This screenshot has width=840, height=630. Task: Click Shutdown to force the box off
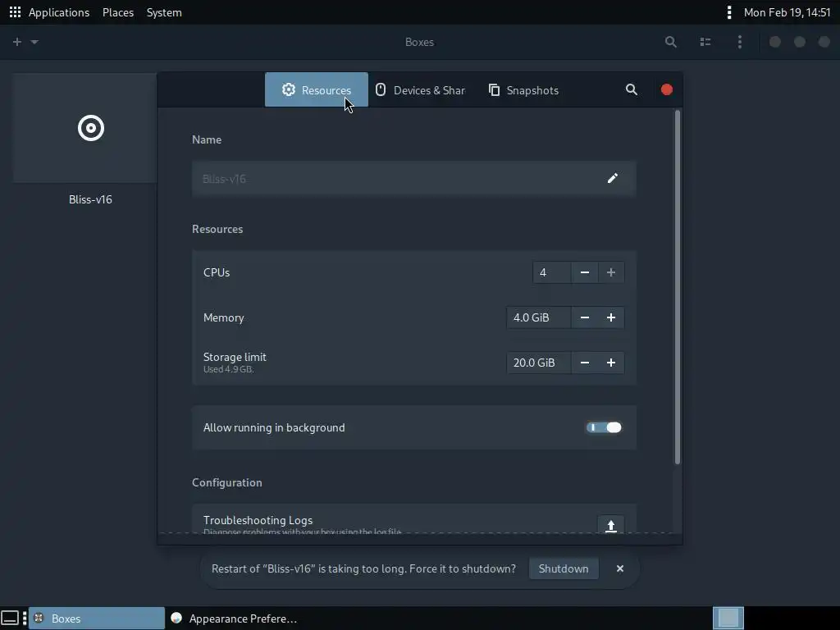pos(563,568)
